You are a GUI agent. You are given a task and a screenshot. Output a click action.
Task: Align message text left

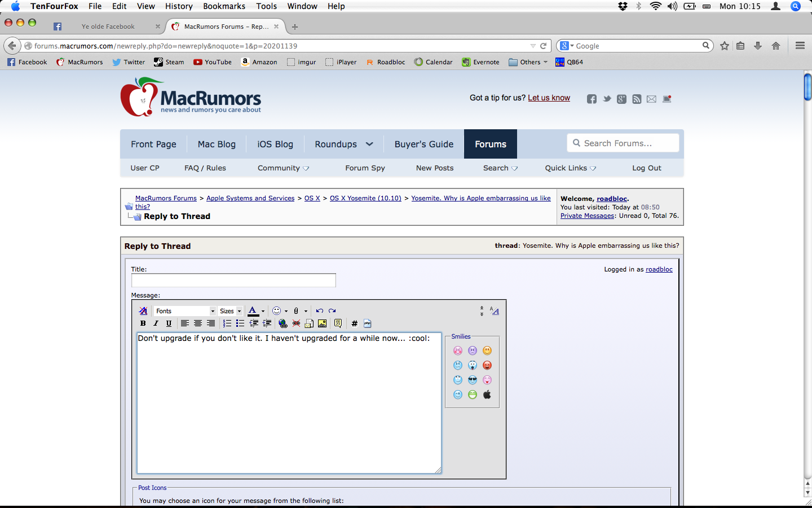tap(184, 323)
